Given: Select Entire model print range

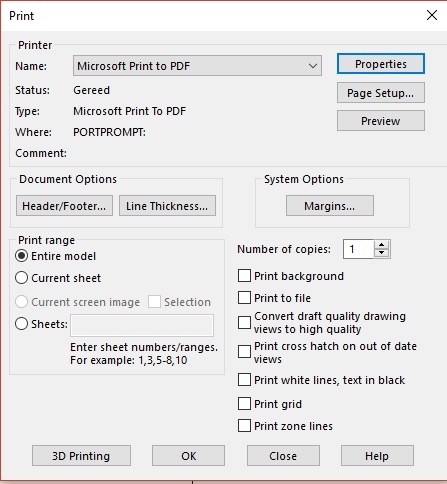Looking at the screenshot, I should [21, 256].
